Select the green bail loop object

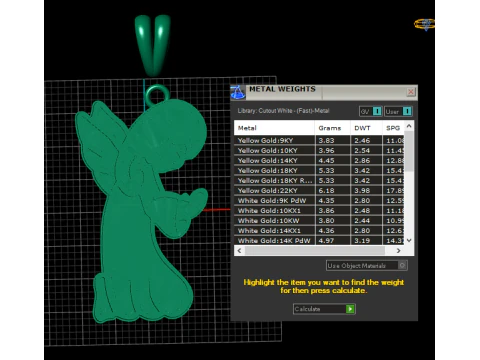[153, 45]
